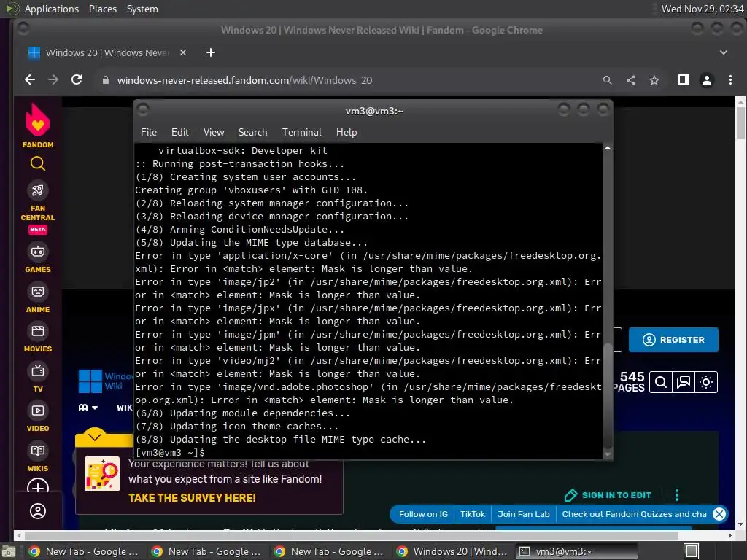Image resolution: width=747 pixels, height=560 pixels.
Task: Click the terminal vertical scrollbar thumb
Action: click(608, 395)
